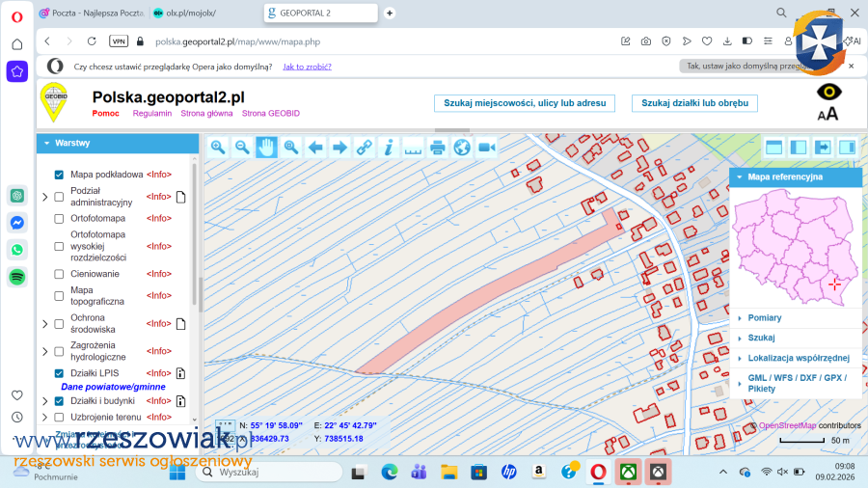Select the measure ruler tool
Image resolution: width=868 pixels, height=488 pixels.
tap(413, 148)
